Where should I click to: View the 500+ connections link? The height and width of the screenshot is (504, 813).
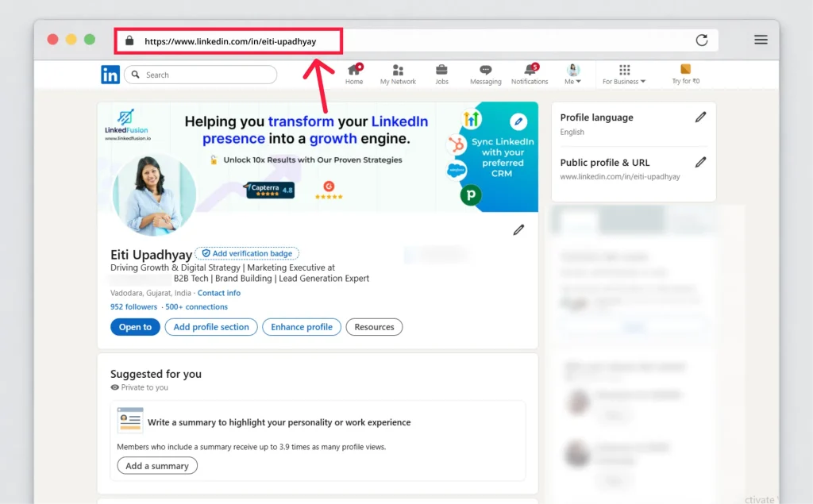coord(197,307)
